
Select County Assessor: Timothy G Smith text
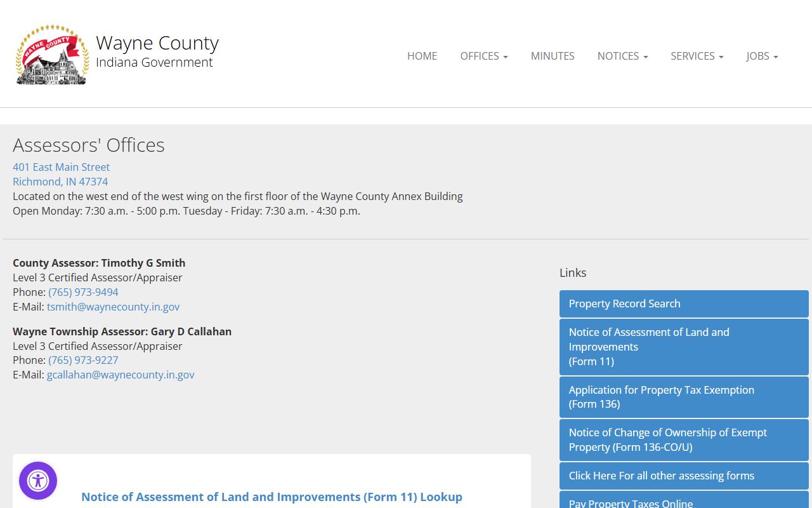[x=99, y=263]
